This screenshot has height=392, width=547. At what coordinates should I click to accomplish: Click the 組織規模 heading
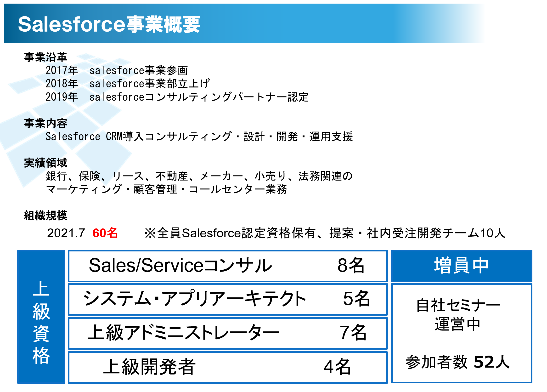(45, 216)
